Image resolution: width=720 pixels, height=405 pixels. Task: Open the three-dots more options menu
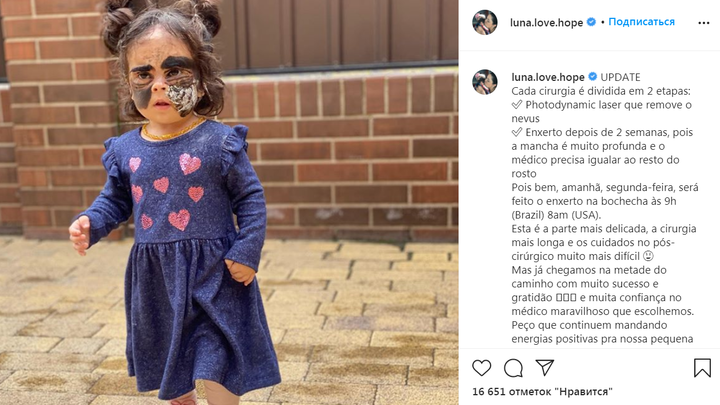point(703,22)
